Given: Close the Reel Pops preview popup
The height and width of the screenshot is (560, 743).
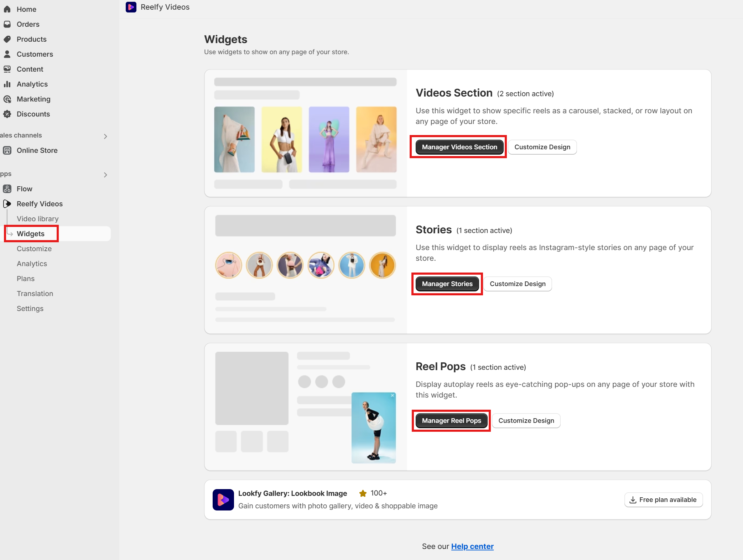Looking at the screenshot, I should pyautogui.click(x=393, y=395).
